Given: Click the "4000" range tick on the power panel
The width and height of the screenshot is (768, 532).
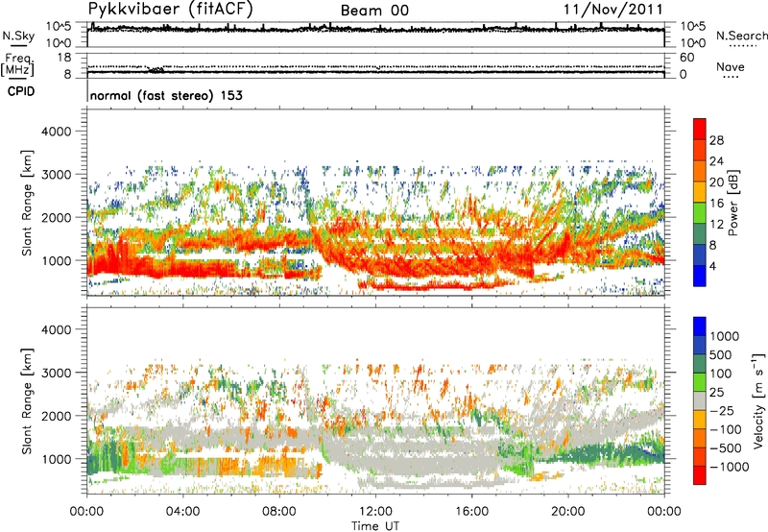Looking at the screenshot, I should click(x=57, y=132).
